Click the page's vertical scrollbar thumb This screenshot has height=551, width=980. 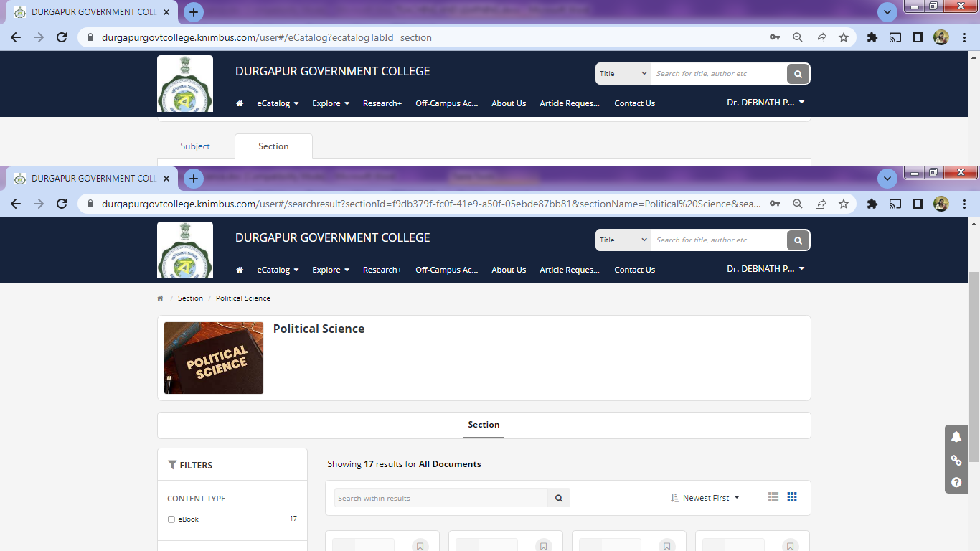(x=974, y=366)
